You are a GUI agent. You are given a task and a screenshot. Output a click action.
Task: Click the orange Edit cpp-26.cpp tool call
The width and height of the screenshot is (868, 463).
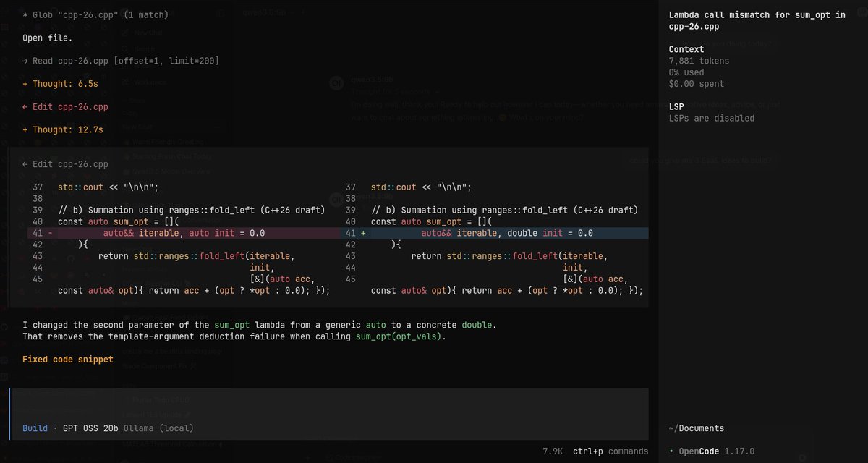[x=65, y=107]
